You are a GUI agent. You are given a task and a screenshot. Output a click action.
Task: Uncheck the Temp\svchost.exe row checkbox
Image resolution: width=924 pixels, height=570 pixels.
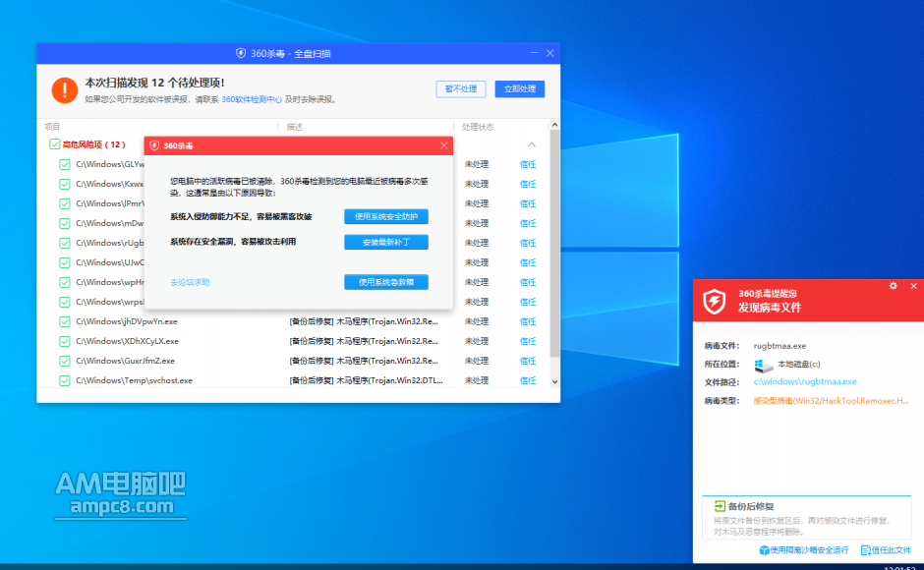65,380
